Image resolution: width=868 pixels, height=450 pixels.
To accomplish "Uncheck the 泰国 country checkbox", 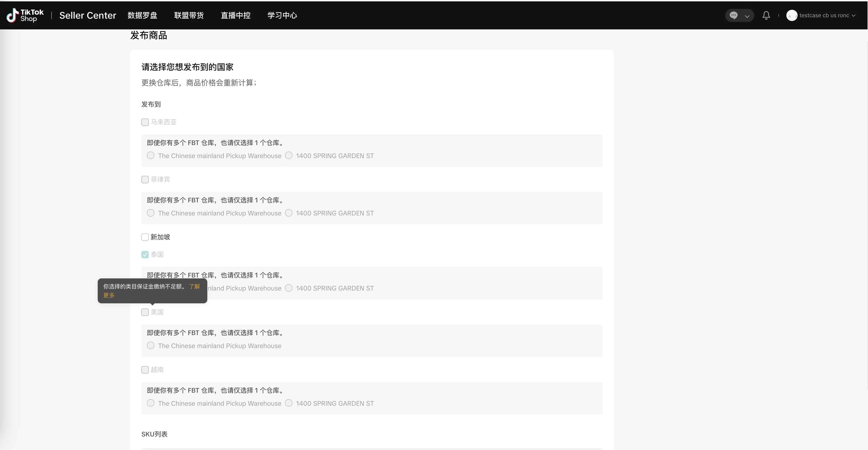I will coord(145,254).
